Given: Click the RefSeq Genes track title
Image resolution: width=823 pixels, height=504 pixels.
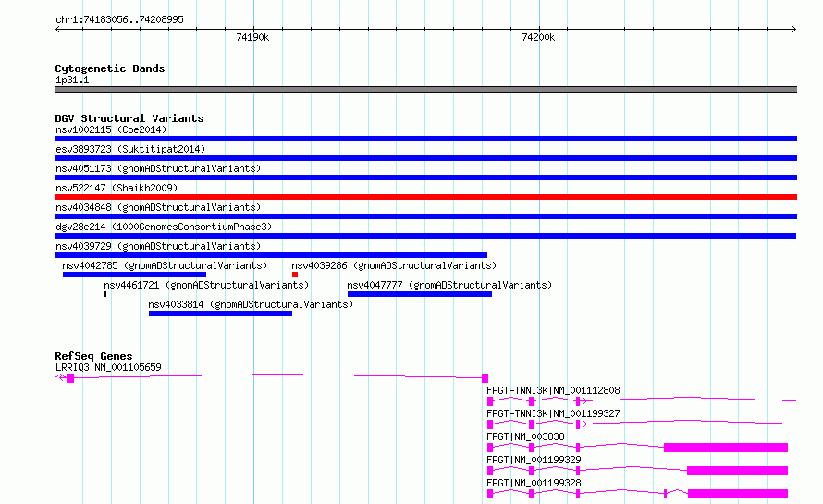Looking at the screenshot, I should [x=93, y=356].
